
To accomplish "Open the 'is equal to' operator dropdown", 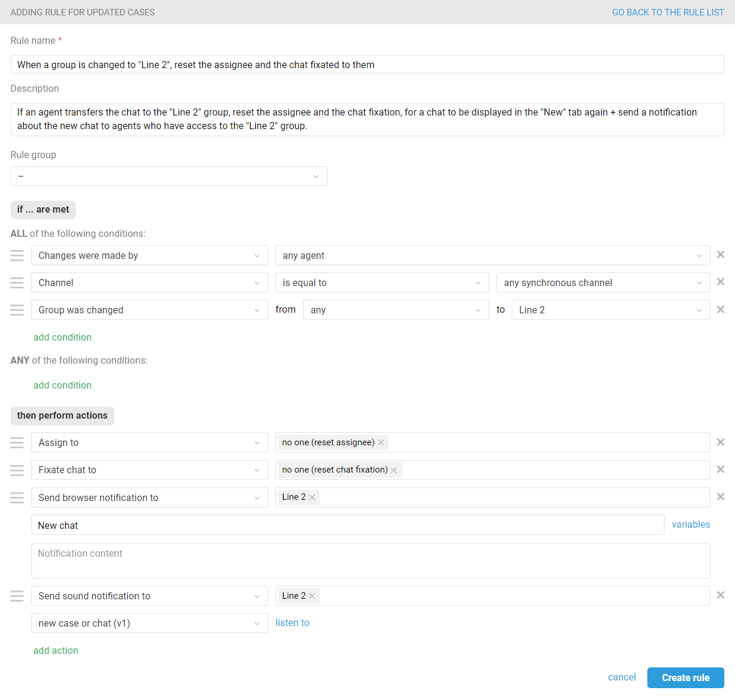I will pos(381,283).
